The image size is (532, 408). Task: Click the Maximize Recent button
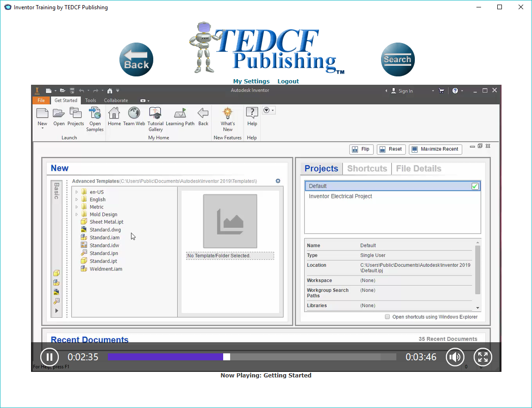pyautogui.click(x=435, y=149)
